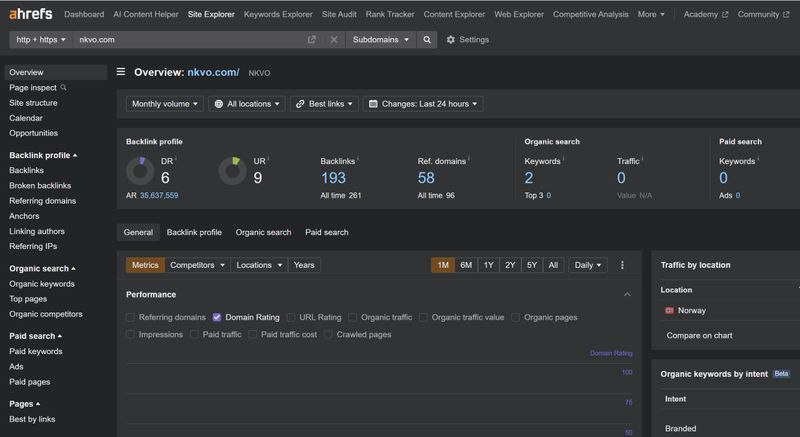Go to Dashboard

[x=84, y=14]
